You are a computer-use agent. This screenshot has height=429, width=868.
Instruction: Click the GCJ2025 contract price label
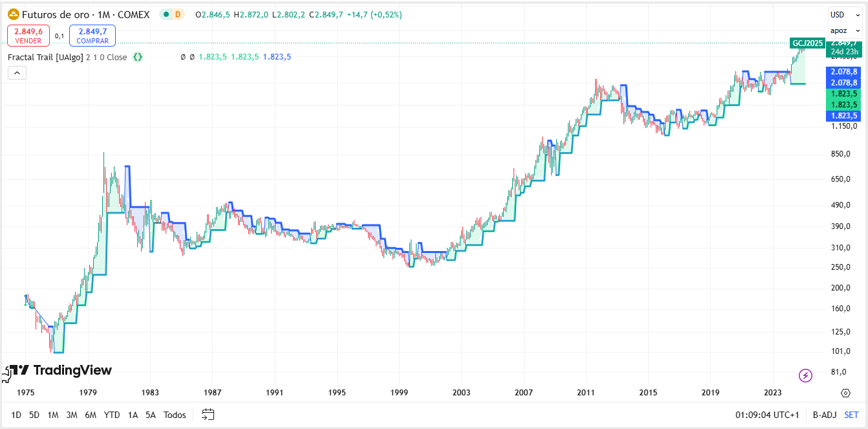(807, 43)
